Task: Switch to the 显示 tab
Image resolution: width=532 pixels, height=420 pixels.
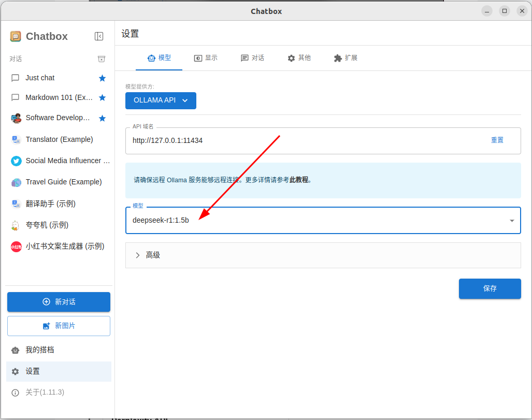Action: 206,58
